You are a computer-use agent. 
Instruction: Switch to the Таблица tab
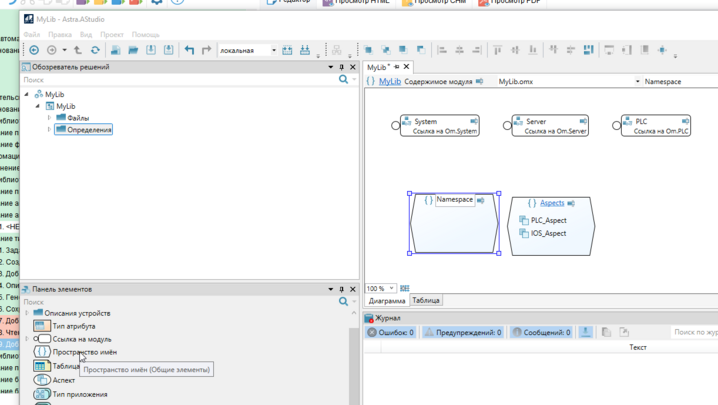(426, 300)
